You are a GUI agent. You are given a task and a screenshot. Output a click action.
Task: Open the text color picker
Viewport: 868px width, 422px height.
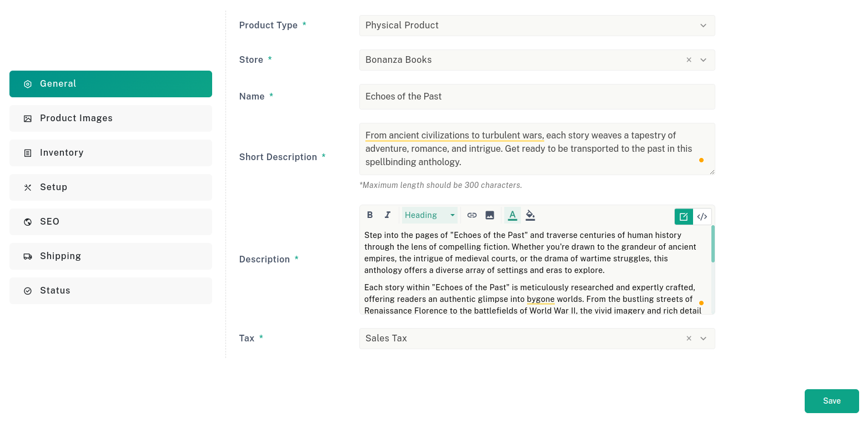click(x=513, y=215)
